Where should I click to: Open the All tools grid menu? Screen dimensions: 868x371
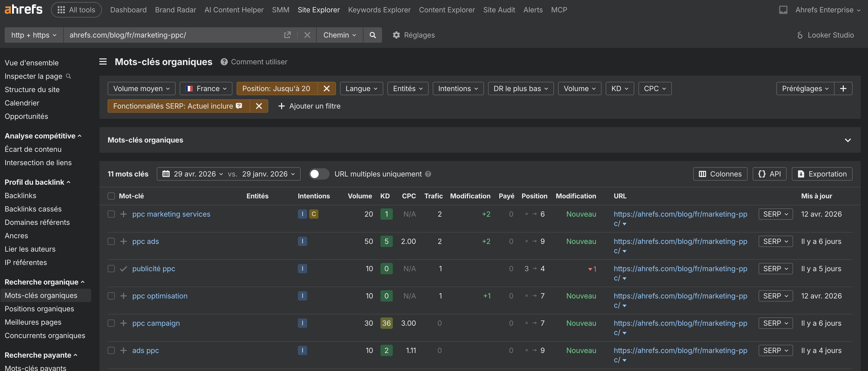(76, 10)
